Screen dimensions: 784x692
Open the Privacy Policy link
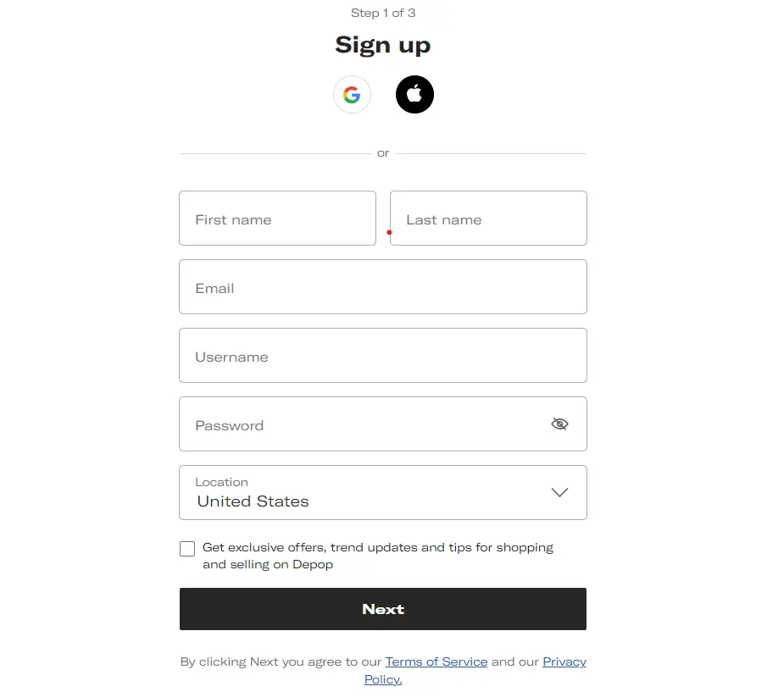[564, 662]
